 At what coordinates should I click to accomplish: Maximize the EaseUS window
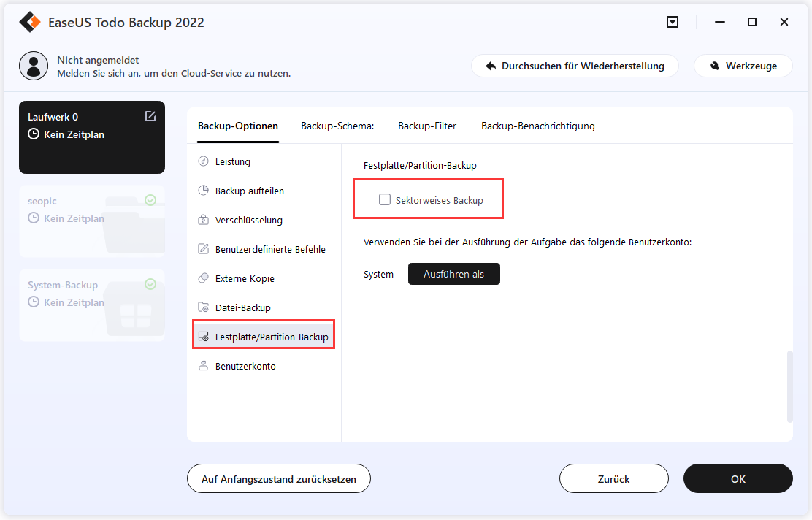click(x=752, y=22)
